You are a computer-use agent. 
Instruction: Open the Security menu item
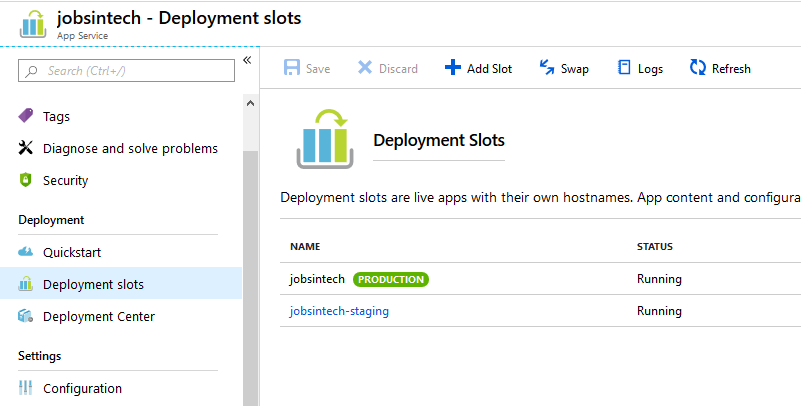(x=65, y=180)
